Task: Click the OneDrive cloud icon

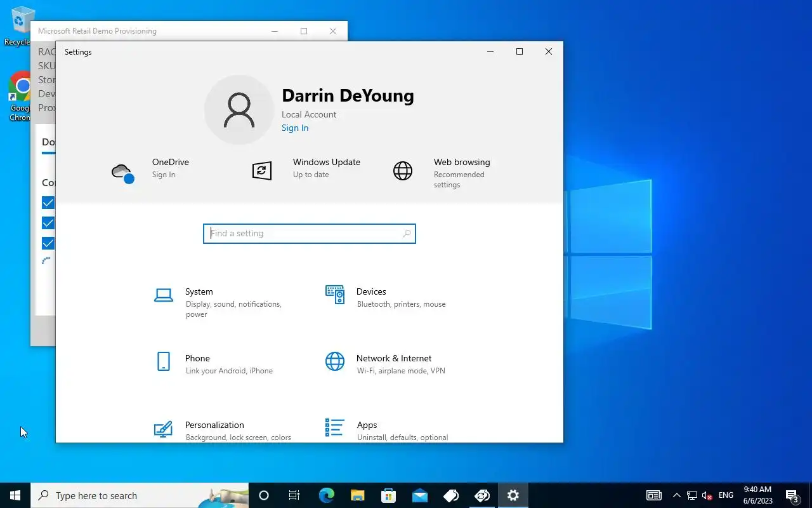Action: point(122,172)
